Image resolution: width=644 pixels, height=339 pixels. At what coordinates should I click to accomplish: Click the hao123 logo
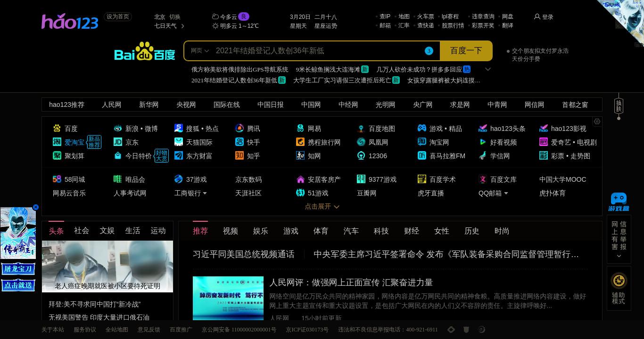coord(70,21)
